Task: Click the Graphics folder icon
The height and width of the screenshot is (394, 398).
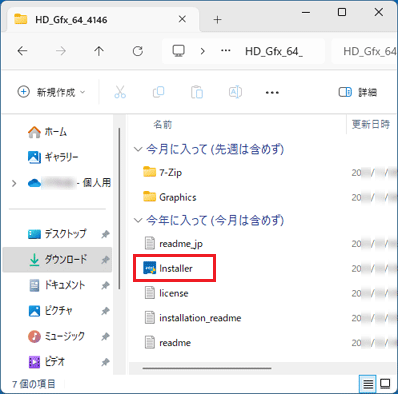Action: (150, 197)
